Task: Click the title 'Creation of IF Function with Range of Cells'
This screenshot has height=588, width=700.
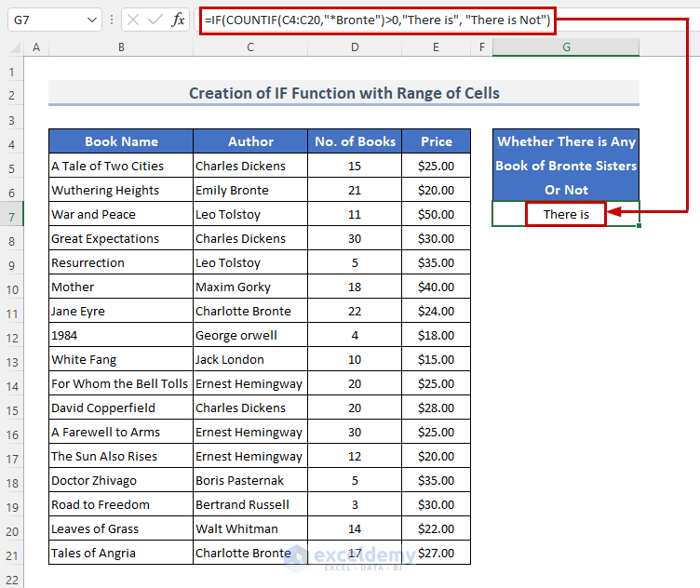Action: 343,93
